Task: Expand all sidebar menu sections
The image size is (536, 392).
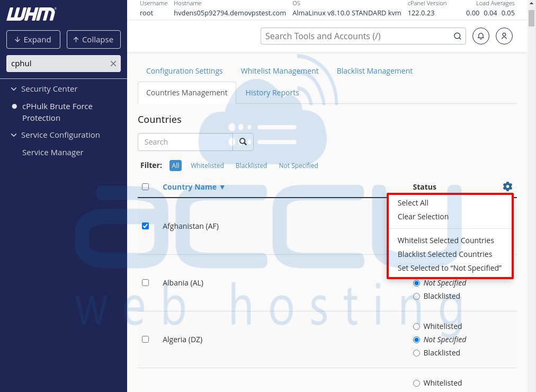Action: coord(33,40)
